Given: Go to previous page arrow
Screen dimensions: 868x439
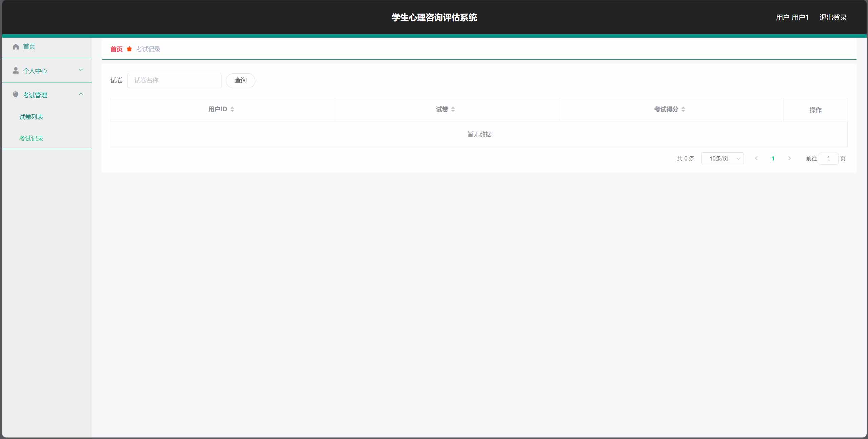Looking at the screenshot, I should click(x=756, y=158).
